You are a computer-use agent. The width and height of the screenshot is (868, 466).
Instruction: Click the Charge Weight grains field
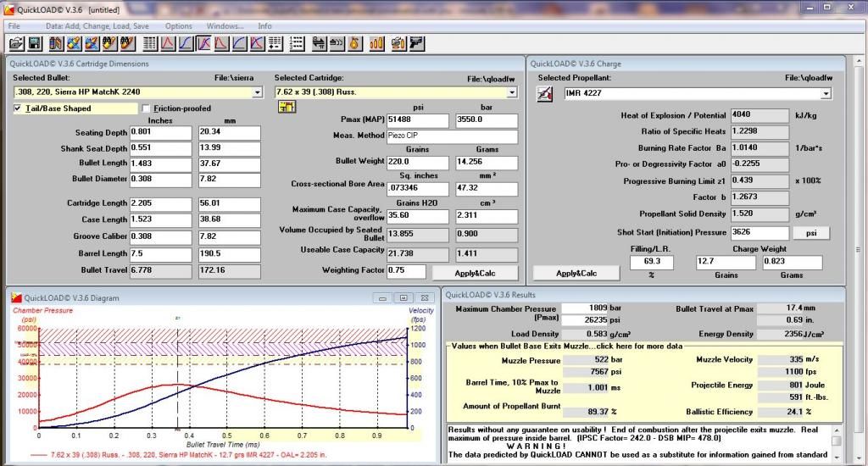pyautogui.click(x=726, y=262)
